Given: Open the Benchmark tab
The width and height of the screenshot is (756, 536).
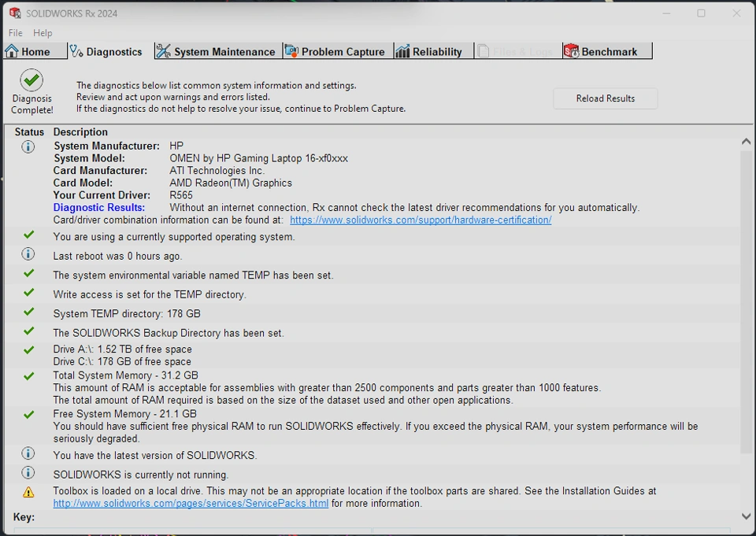Looking at the screenshot, I should click(x=607, y=51).
